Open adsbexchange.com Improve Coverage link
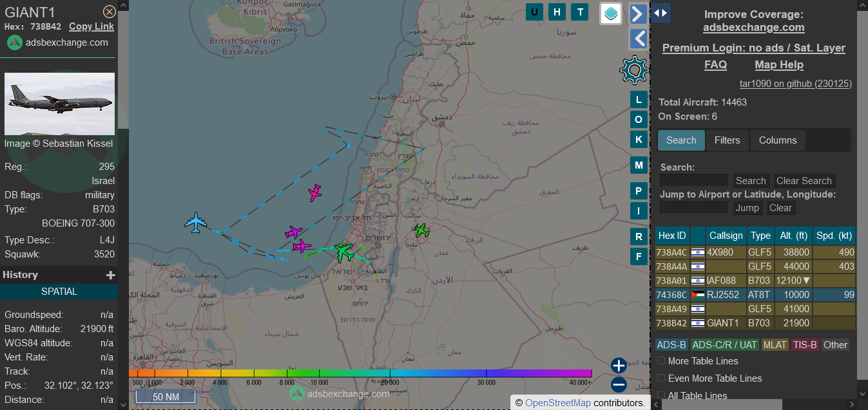 tap(754, 27)
